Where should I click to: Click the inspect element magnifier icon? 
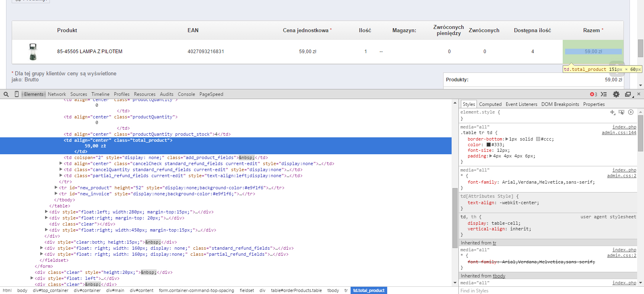point(6,94)
